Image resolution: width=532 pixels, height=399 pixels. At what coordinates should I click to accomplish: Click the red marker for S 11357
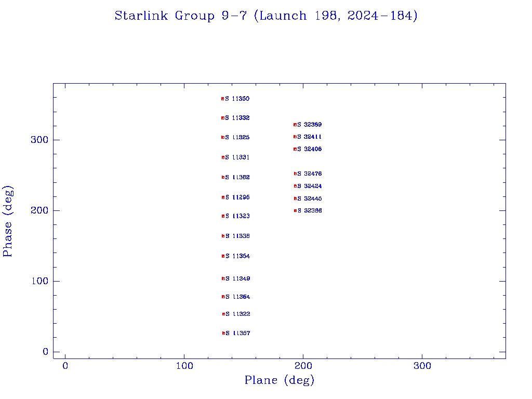pos(223,333)
